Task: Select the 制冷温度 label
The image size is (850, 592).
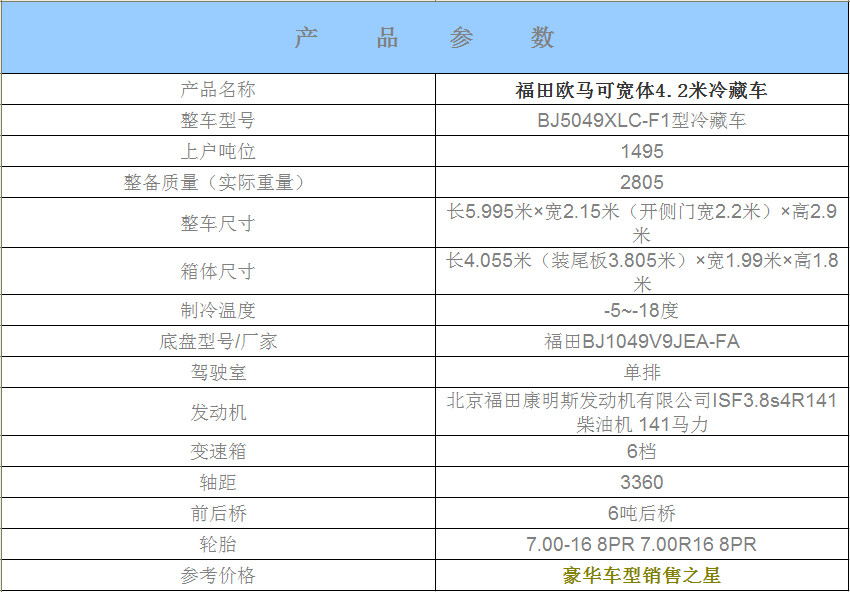Action: pyautogui.click(x=218, y=311)
